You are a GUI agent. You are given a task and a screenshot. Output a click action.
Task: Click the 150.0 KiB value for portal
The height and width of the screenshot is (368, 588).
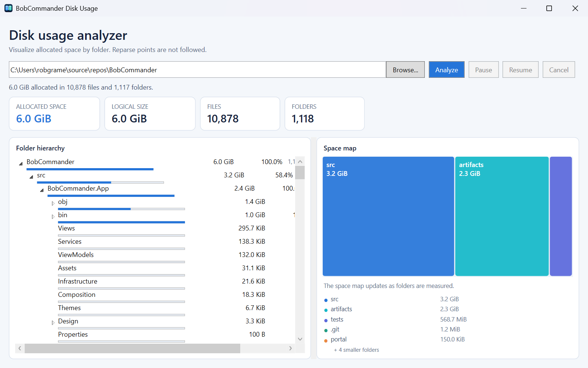point(452,339)
